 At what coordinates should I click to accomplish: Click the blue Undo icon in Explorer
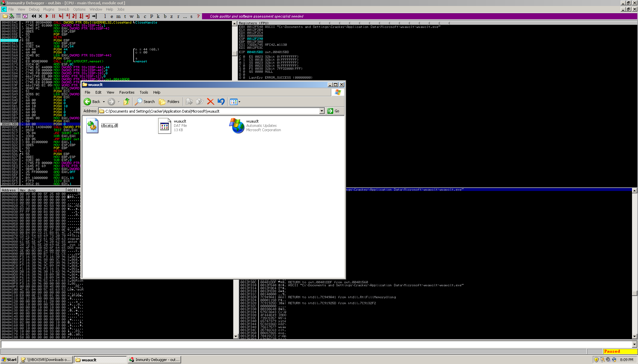click(x=221, y=102)
